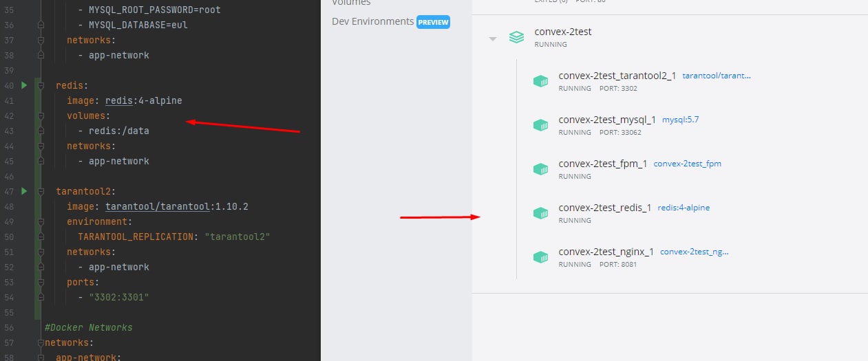Click PORT: 8081 on the nginx container
Screen dimensions: 868x361
618,265
